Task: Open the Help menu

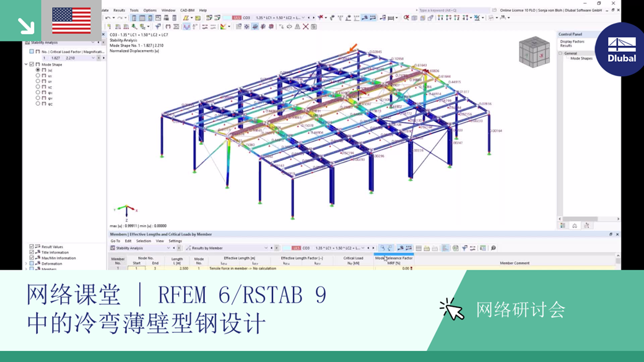Action: (203, 11)
